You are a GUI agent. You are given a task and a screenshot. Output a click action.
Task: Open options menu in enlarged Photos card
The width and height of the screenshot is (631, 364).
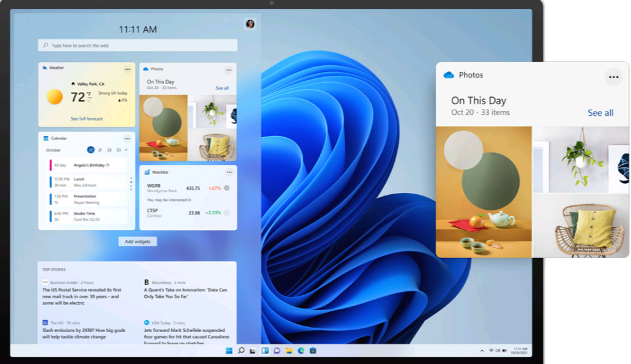613,77
